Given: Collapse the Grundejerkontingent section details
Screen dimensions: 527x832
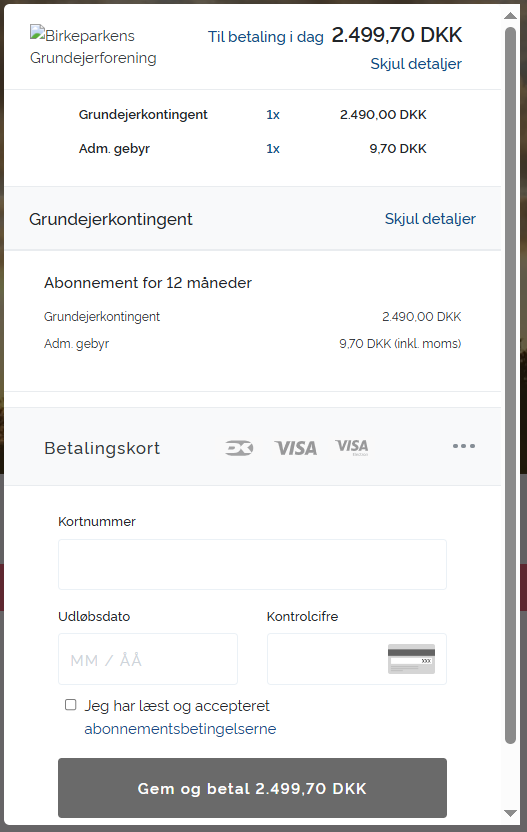Looking at the screenshot, I should coord(430,219).
